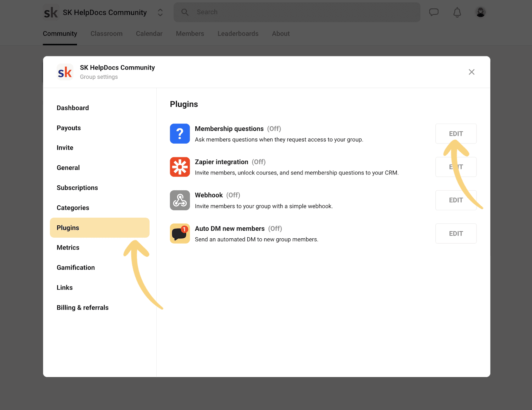The height and width of the screenshot is (410, 532).
Task: Focus the Search input field
Action: 302,12
